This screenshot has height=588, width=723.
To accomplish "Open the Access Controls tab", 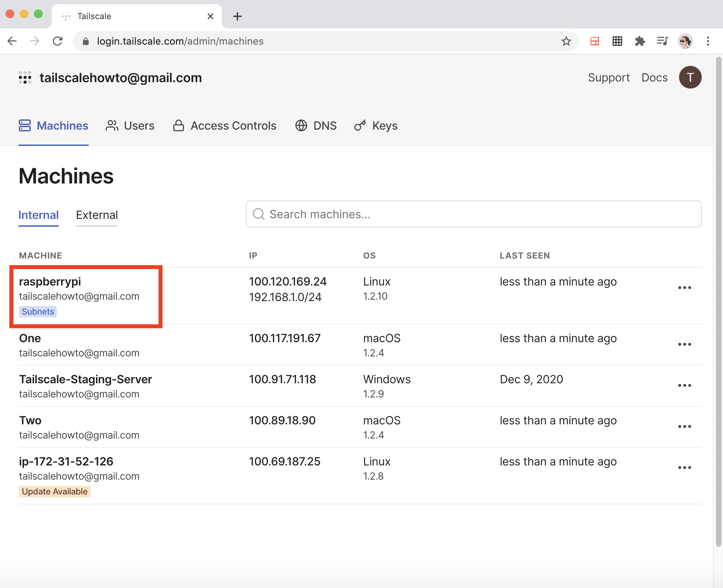I will coord(225,126).
